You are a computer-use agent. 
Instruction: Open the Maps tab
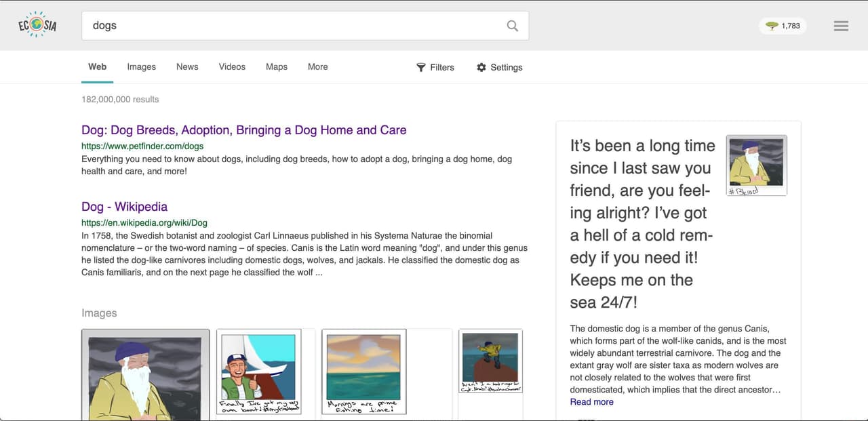277,66
